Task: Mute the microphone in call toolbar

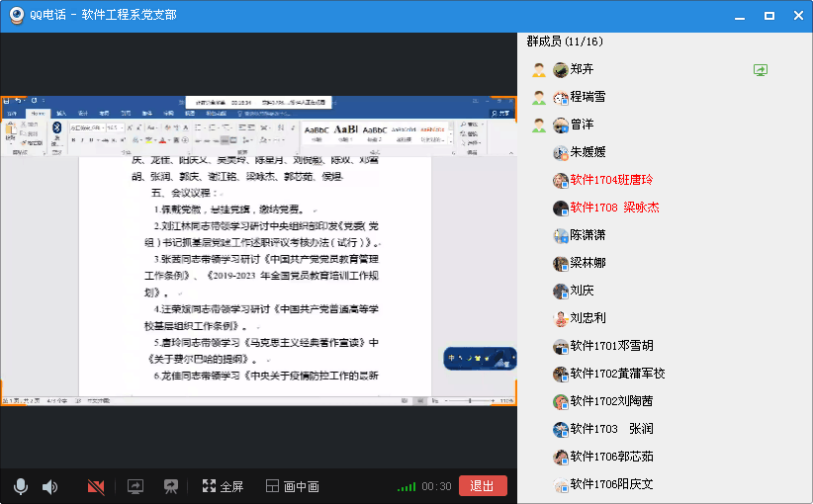Action: click(20, 486)
